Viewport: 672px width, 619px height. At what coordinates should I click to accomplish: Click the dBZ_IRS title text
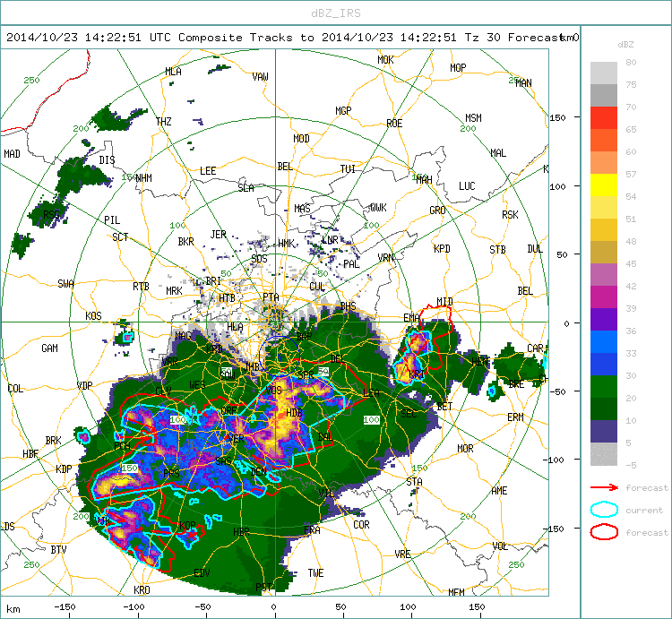pos(336,13)
